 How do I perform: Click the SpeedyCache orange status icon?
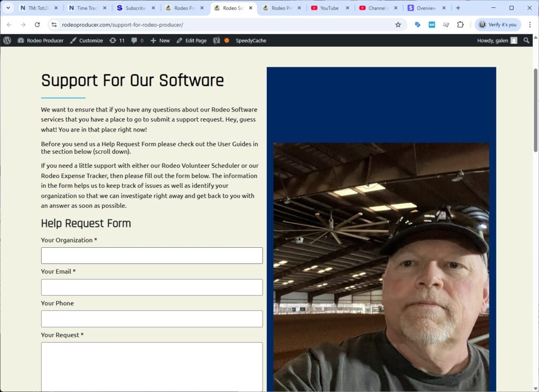coord(226,40)
